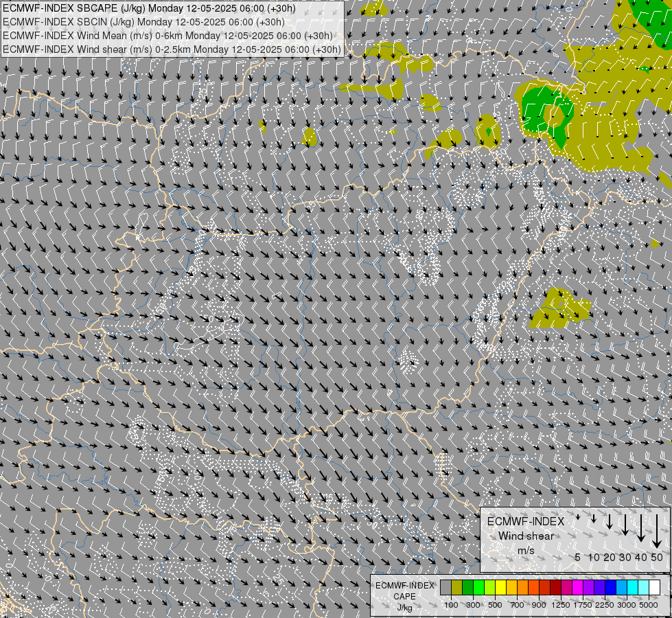672x618 pixels.
Task: Select the yellow CAPE legend swatch
Action: 501,587
